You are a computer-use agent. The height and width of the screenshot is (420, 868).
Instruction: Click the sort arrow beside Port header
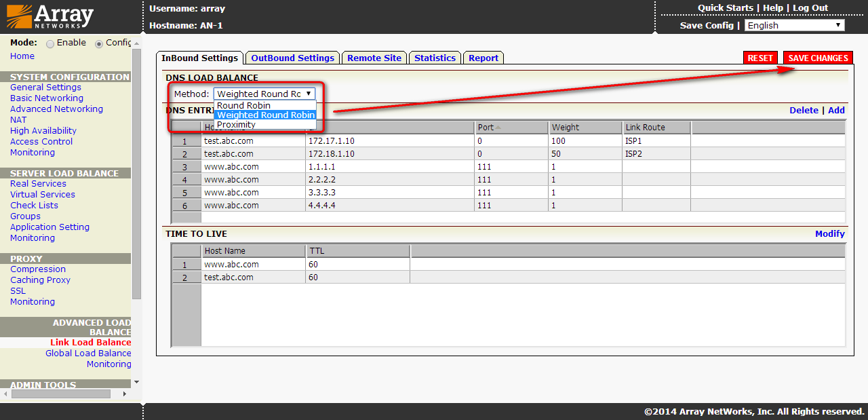(x=498, y=128)
